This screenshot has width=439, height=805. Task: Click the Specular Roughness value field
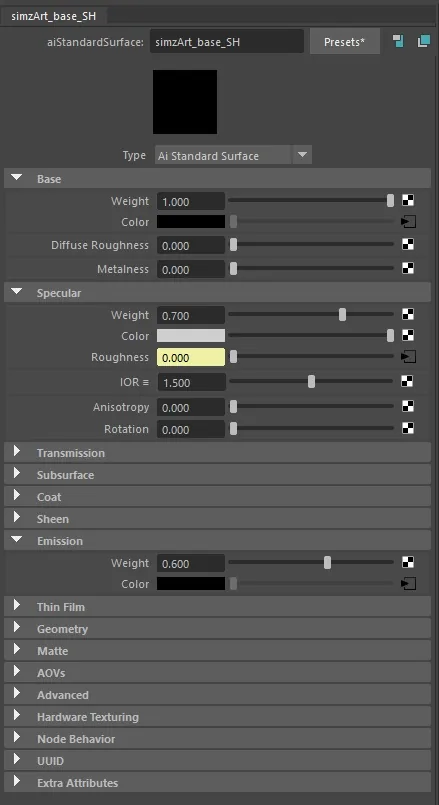click(x=191, y=357)
